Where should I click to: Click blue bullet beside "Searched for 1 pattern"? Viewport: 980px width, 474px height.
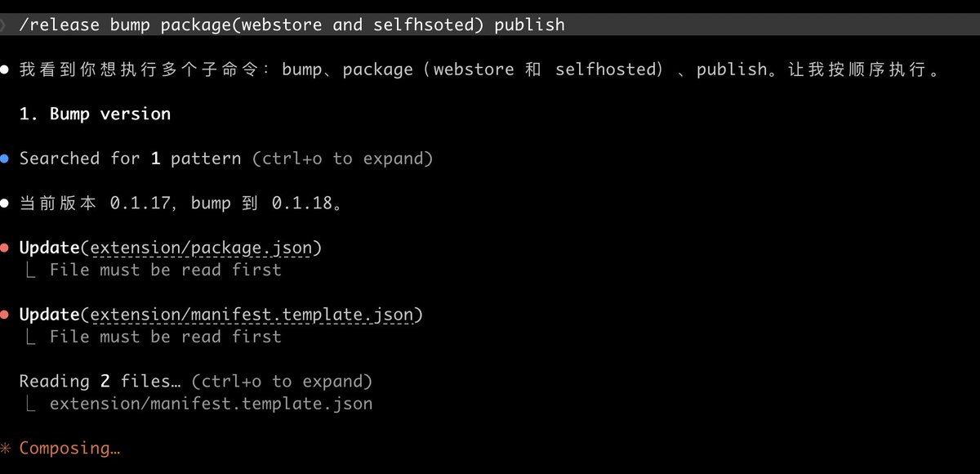(5, 159)
